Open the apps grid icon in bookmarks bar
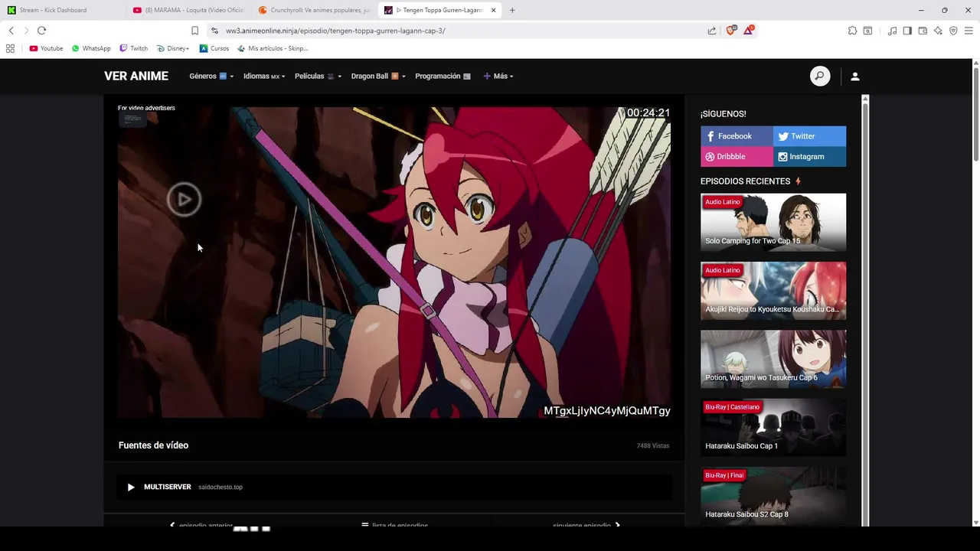 [10, 48]
